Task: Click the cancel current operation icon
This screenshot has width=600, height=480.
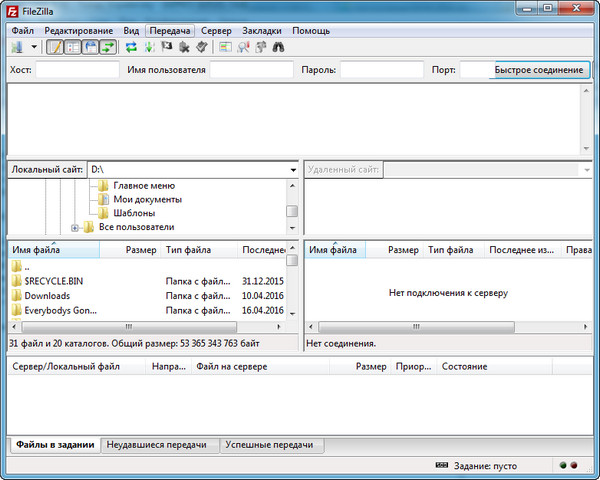Action: pos(166,47)
